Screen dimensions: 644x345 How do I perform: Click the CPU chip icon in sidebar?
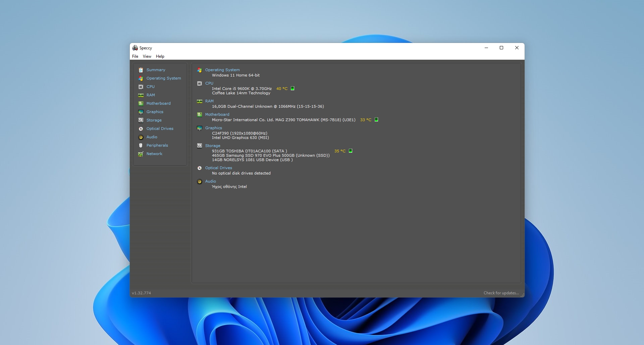(x=141, y=87)
